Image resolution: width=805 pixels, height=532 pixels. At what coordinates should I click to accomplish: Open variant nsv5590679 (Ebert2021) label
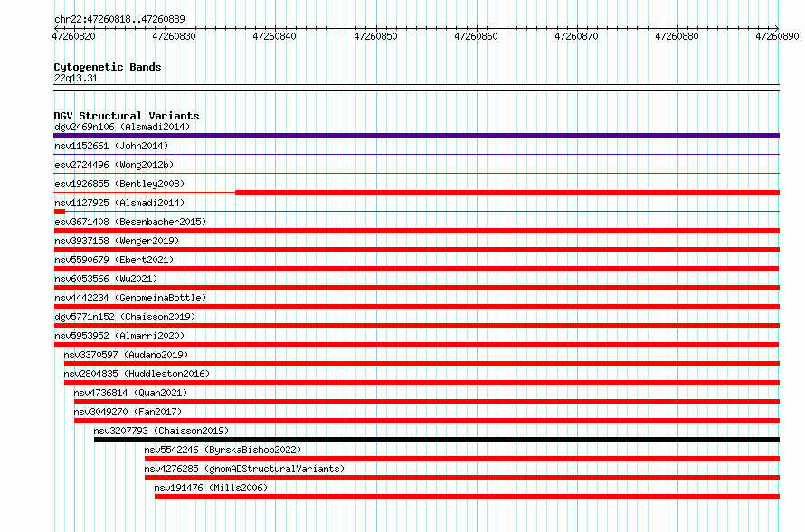point(114,260)
